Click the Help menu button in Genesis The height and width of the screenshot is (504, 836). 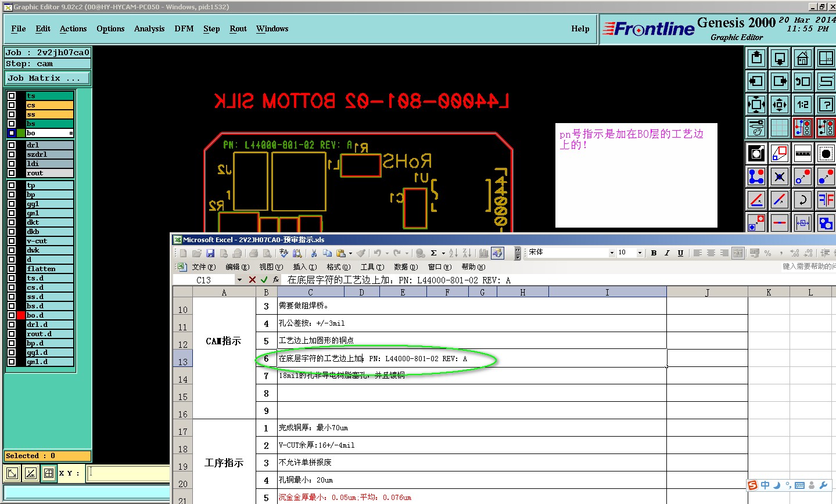coord(580,28)
